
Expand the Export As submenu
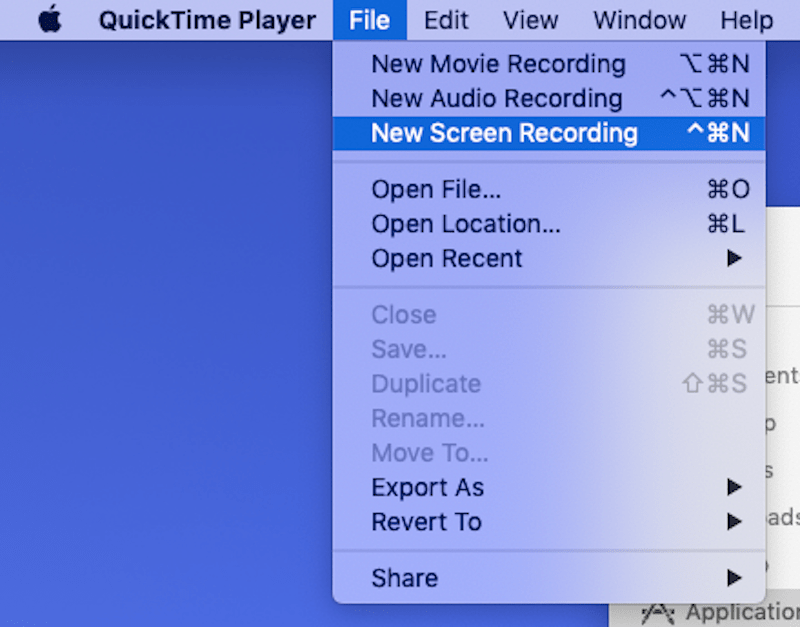pos(549,487)
